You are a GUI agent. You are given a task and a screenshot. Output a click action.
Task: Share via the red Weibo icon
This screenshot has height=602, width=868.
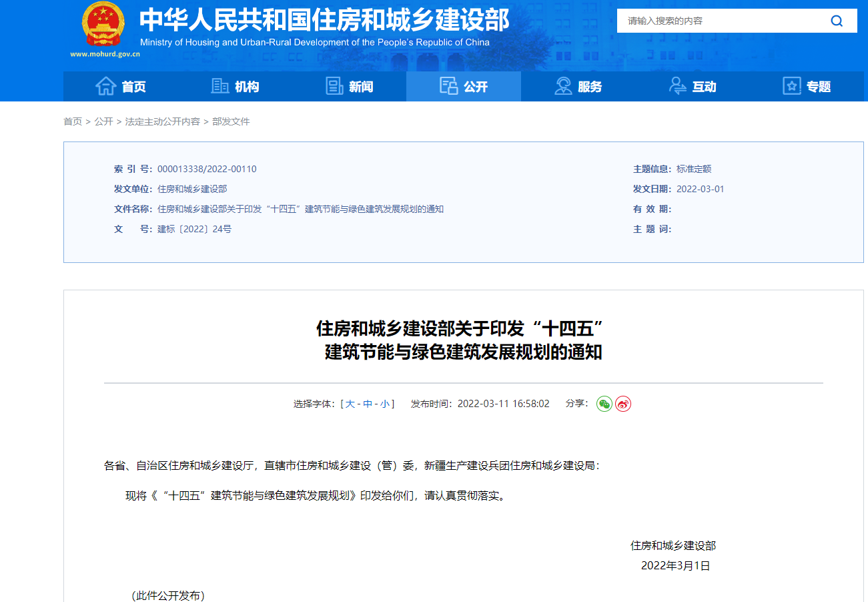click(622, 404)
